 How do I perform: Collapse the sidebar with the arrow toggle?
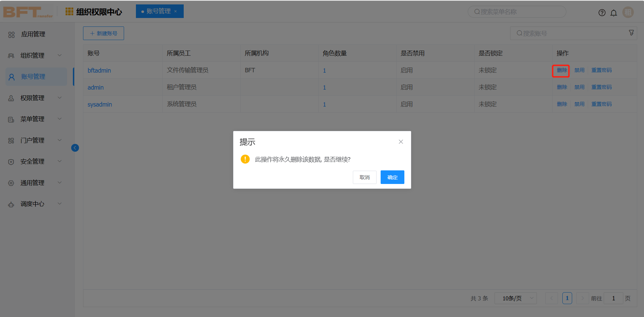pos(75,148)
